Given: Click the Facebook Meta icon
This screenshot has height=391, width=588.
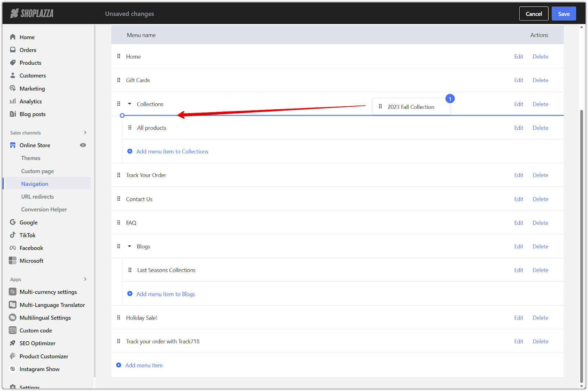Looking at the screenshot, I should coord(13,248).
